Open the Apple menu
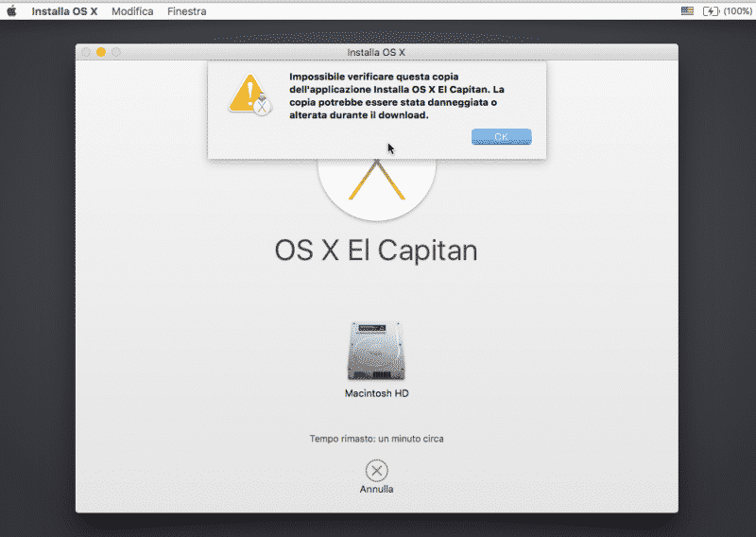 pyautogui.click(x=11, y=11)
